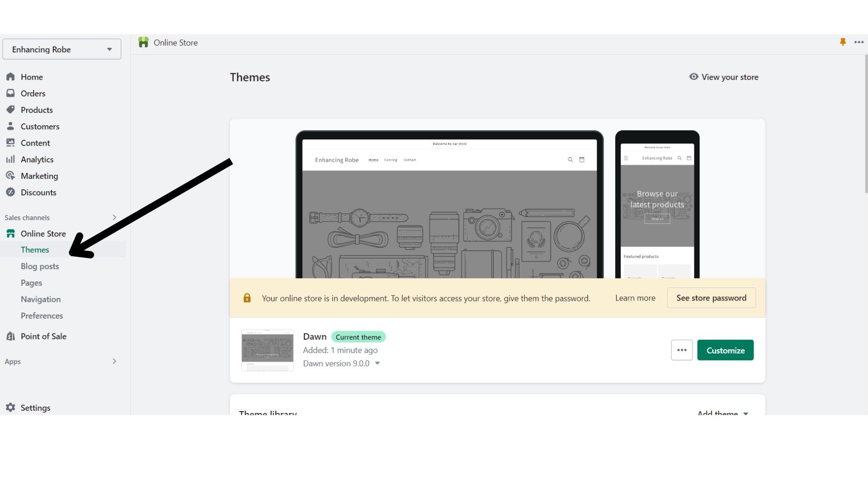This screenshot has height=488, width=868.
Task: Click the Analytics bar chart icon
Action: click(x=10, y=159)
